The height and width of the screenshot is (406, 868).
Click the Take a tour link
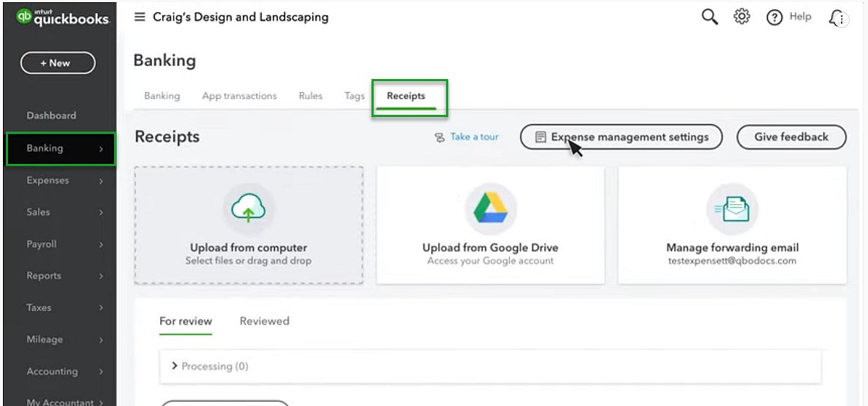[475, 137]
